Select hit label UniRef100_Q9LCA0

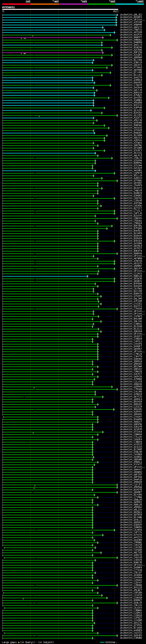[x=131, y=321]
